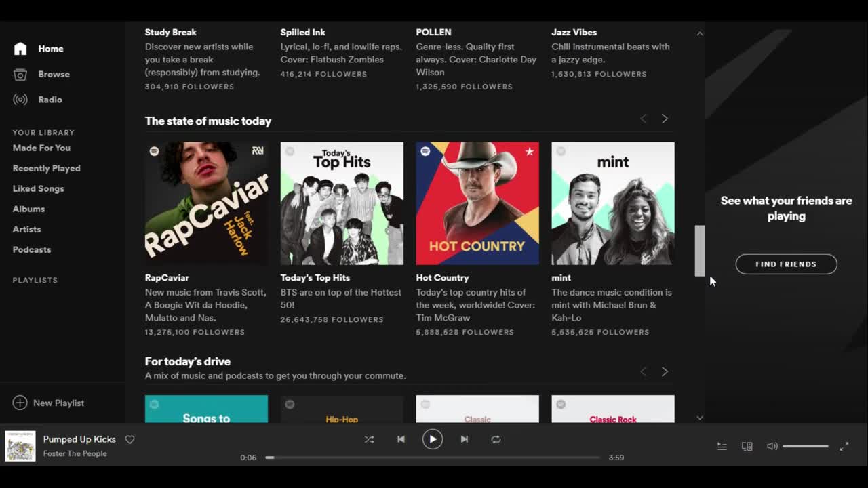Click the 5,888,528 followers text

pos(465,332)
